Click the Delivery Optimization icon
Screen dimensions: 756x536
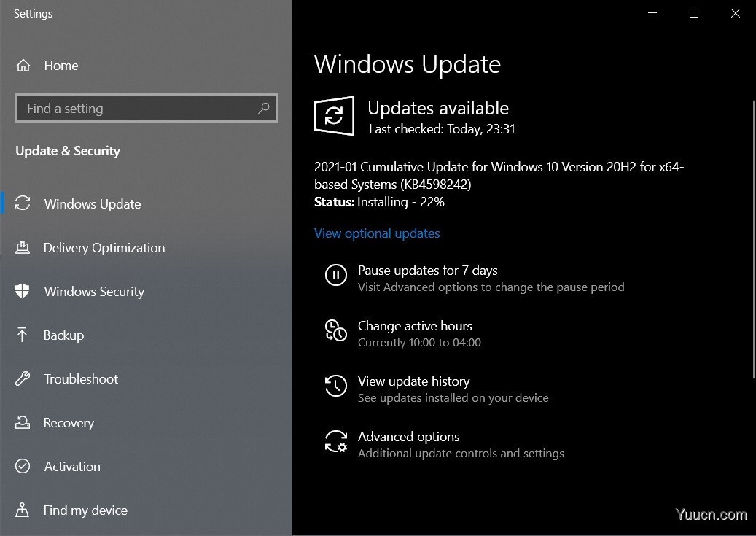click(23, 247)
